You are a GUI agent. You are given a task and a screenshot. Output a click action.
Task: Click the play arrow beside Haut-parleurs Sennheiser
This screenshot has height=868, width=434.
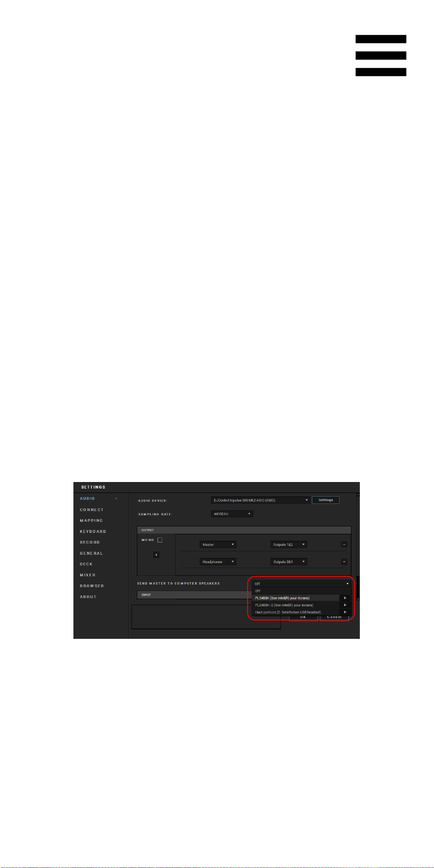click(x=345, y=612)
